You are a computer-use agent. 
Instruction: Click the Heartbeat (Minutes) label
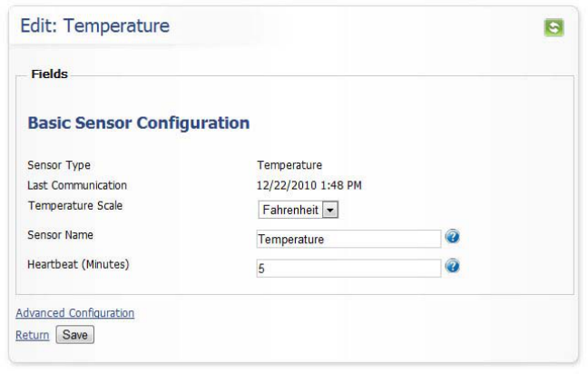point(79,264)
